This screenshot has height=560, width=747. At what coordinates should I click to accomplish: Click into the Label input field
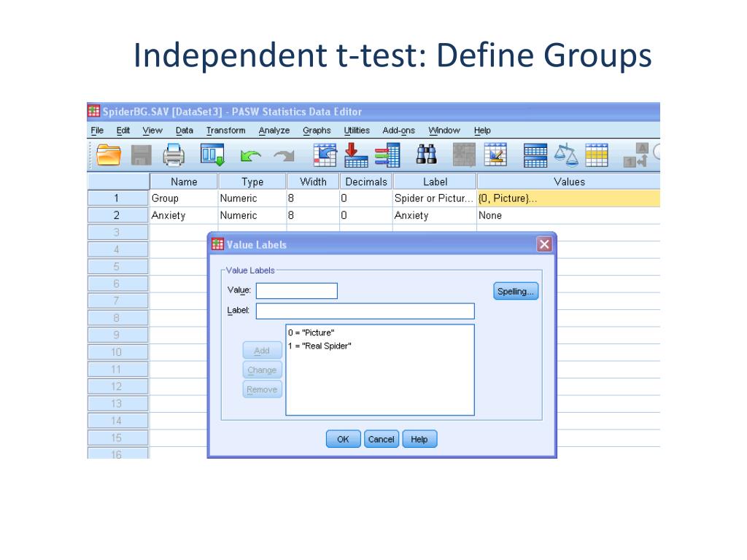pyautogui.click(x=365, y=311)
